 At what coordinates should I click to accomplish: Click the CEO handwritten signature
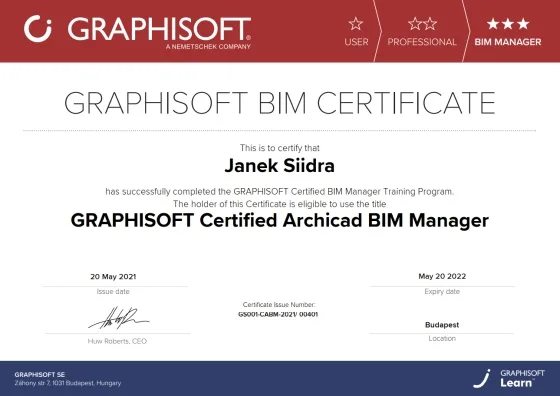tap(119, 318)
